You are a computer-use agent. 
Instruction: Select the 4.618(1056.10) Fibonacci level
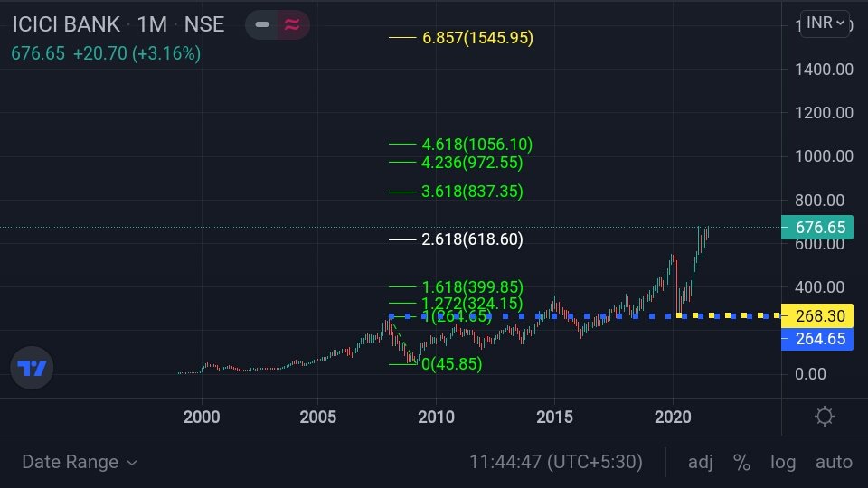(x=477, y=145)
